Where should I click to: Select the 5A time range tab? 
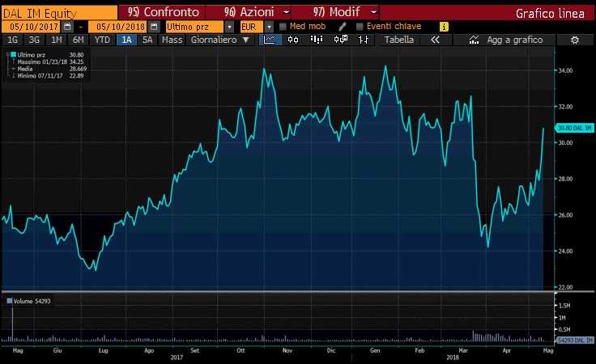coord(147,40)
